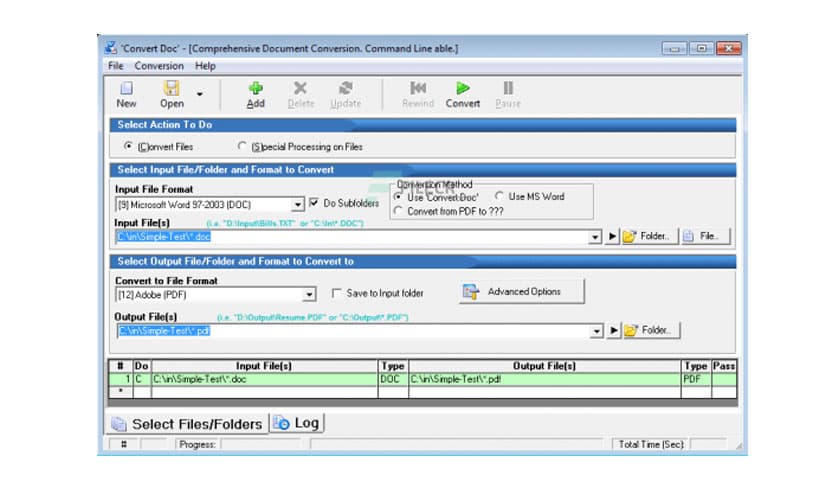This screenshot has width=836, height=484.
Task: Click the play arrow beside output Folder button
Action: pyautogui.click(x=614, y=330)
